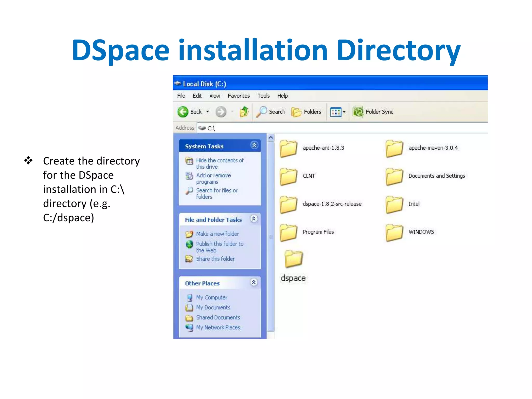Viewport: 532px width, 399px height.
Task: Click Search for files or folders link
Action: pos(217,194)
